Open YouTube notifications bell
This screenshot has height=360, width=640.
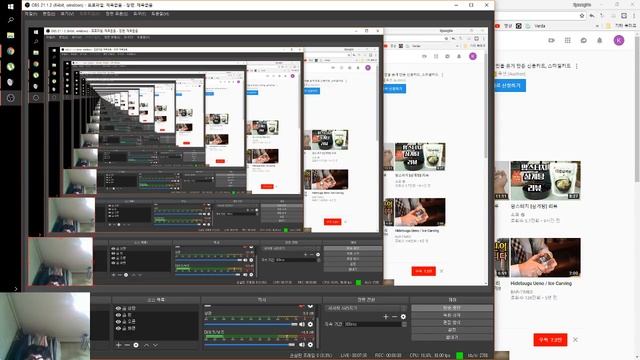(600, 40)
